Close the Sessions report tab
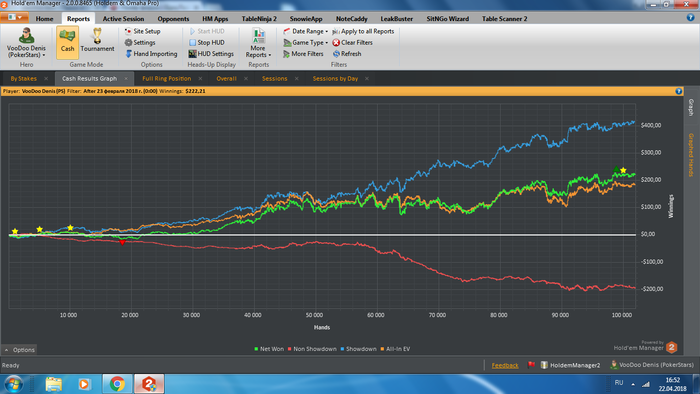Screen dimensions: 700x394 coord(296,79)
